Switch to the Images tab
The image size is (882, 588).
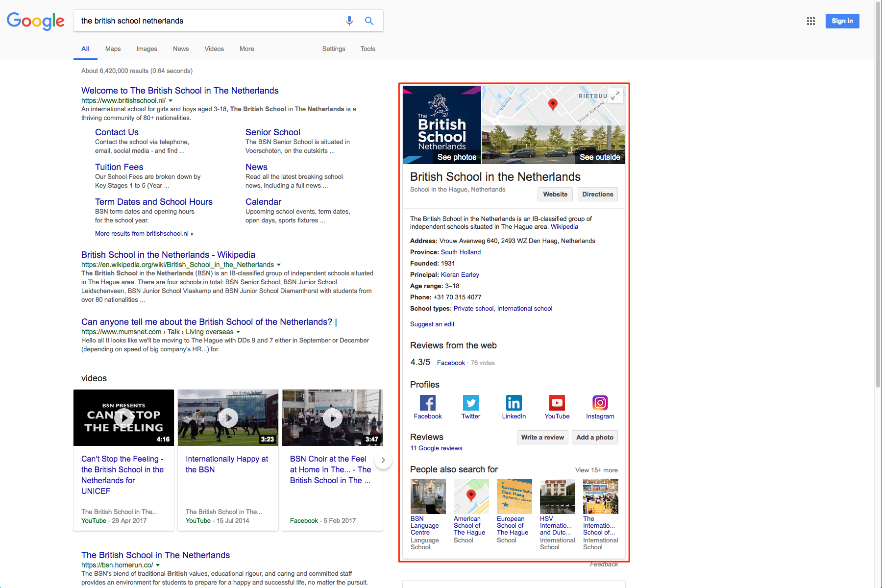pyautogui.click(x=147, y=49)
